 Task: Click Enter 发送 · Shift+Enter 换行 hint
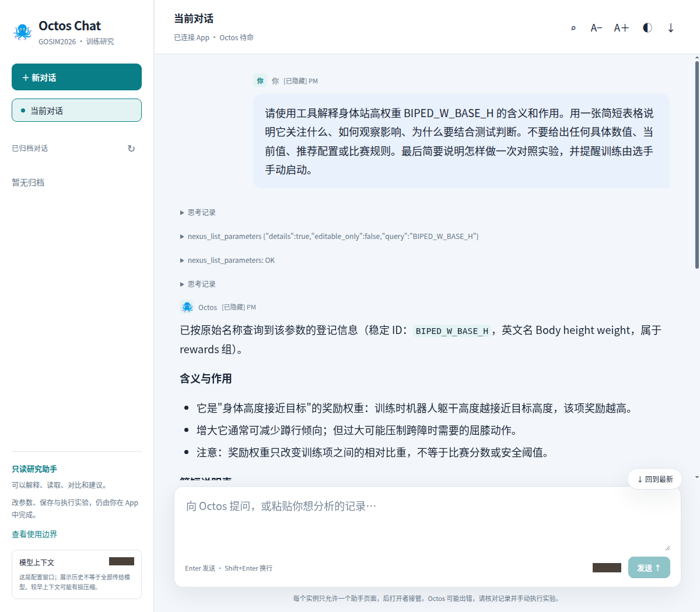(229, 568)
